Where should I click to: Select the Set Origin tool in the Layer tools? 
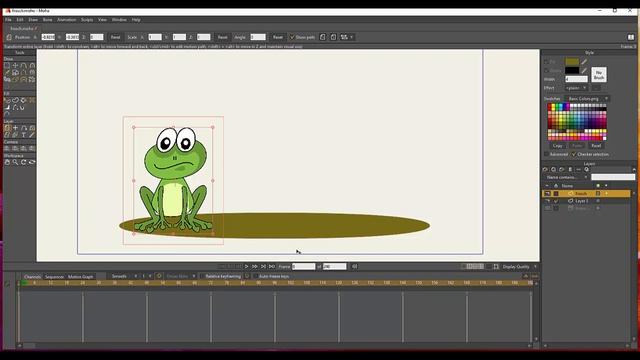coord(15,128)
